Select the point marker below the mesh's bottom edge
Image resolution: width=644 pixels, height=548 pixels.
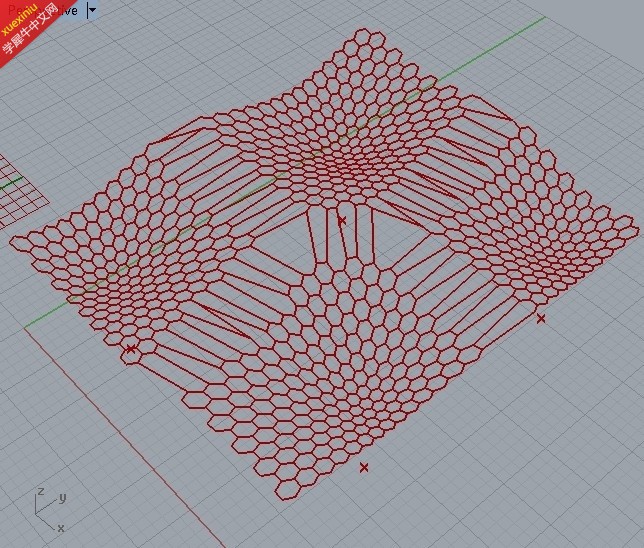pyautogui.click(x=364, y=467)
